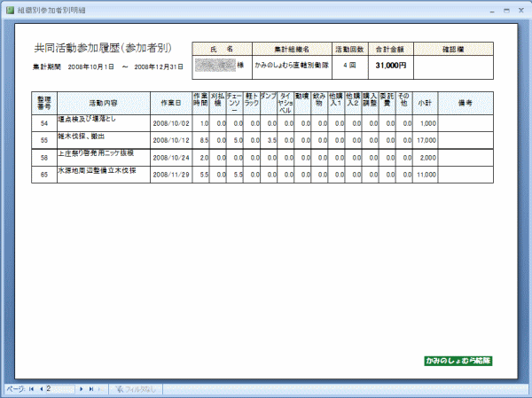The height and width of the screenshot is (398, 532).
Task: Go to the first report page
Action: 32,389
